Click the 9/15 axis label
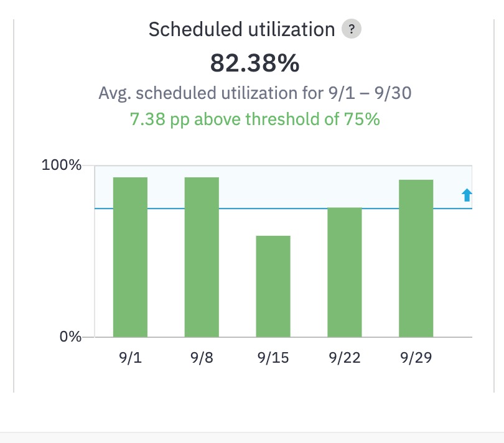 click(x=273, y=358)
